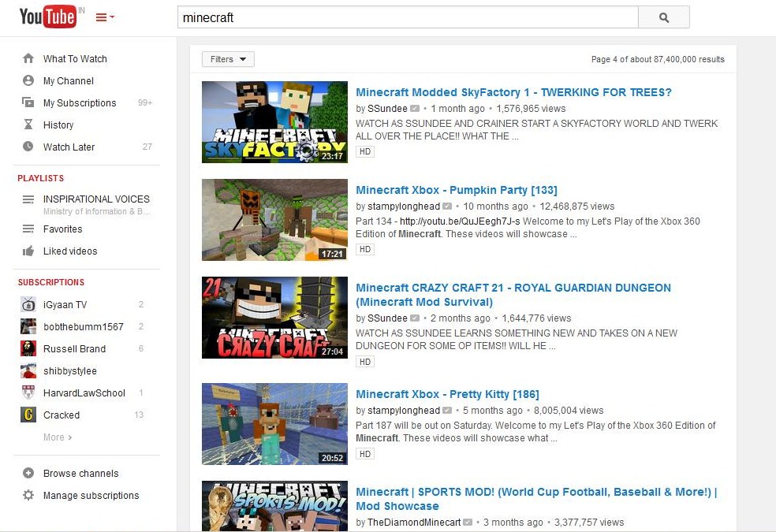Open the Minecraft Xbox - Pumpkin Party video title

456,190
